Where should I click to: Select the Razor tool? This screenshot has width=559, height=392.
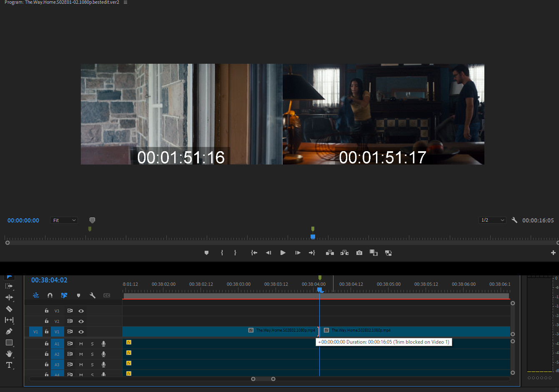coord(9,309)
